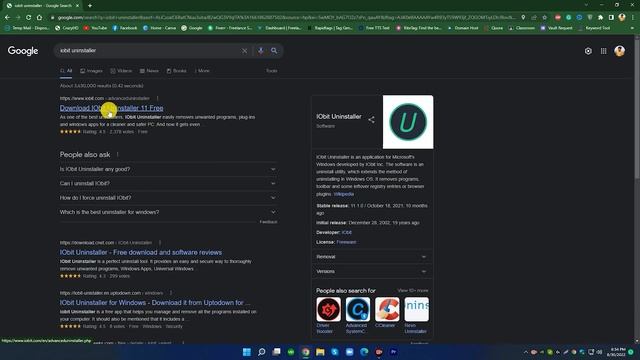This screenshot has height=360, width=640.
Task: Open the Freeware license link
Action: 346,242
